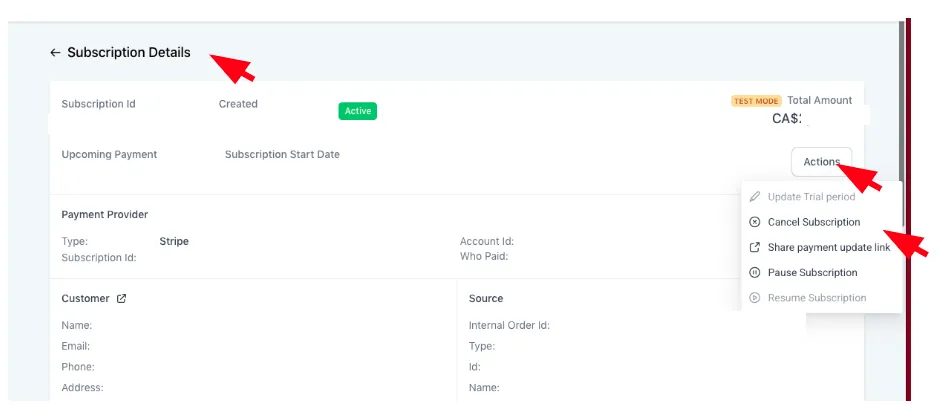Choose Update Trial period menu item
The image size is (937, 419).
(812, 197)
